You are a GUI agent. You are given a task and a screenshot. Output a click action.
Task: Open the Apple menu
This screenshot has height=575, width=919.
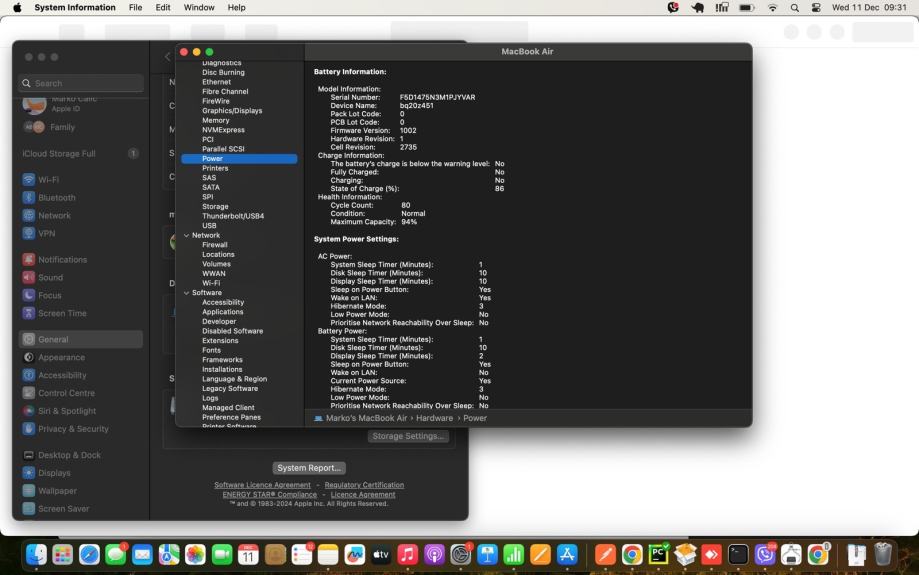(18, 8)
